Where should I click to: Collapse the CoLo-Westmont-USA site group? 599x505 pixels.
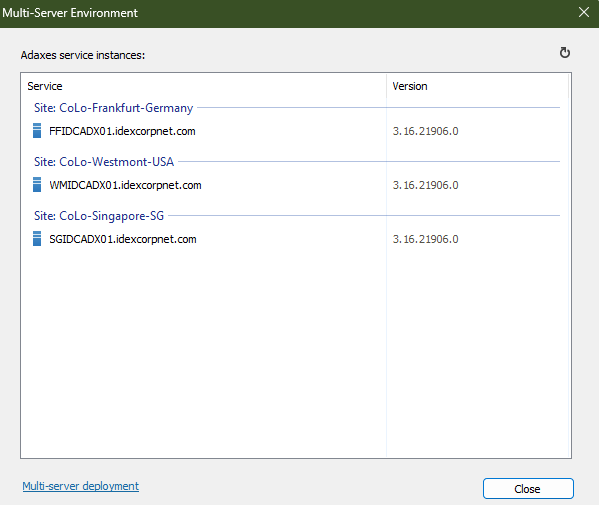(104, 162)
